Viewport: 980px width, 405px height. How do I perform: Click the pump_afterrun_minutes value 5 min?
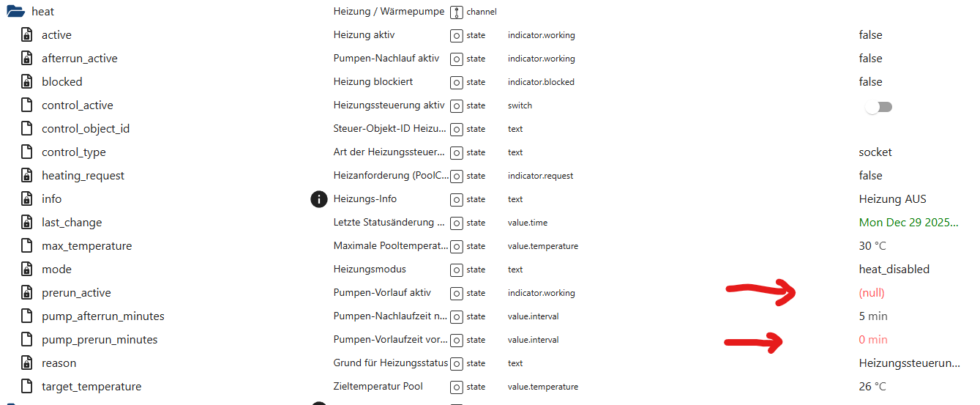873,316
